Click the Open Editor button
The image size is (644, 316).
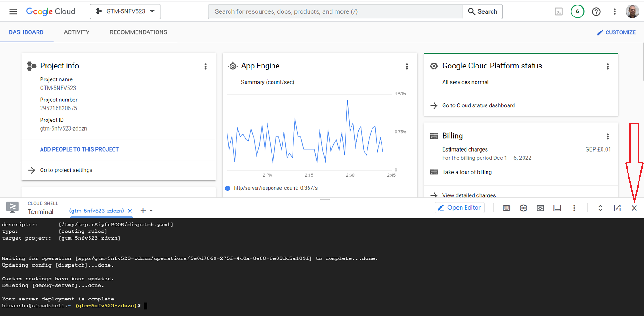click(x=459, y=208)
